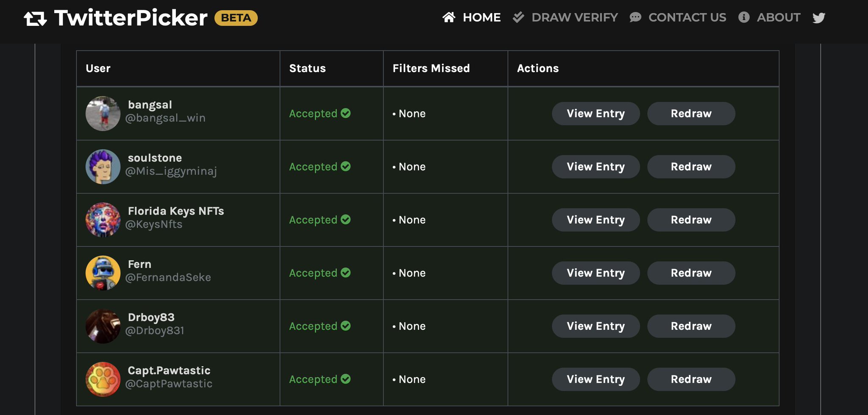Image resolution: width=868 pixels, height=415 pixels.
Task: Redraw the Capt.Pawtastic winner
Action: 691,379
